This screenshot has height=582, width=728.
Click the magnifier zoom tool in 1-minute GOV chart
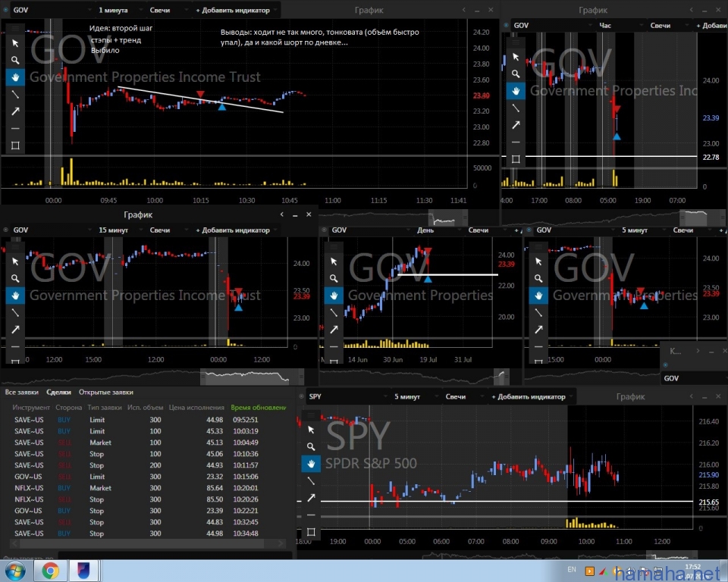click(x=16, y=59)
